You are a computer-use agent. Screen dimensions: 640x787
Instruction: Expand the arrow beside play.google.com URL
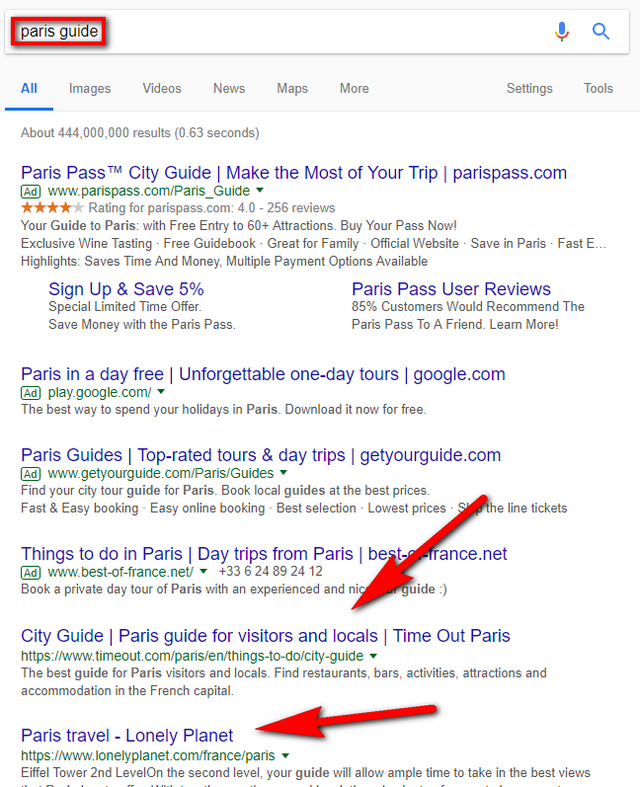(161, 392)
